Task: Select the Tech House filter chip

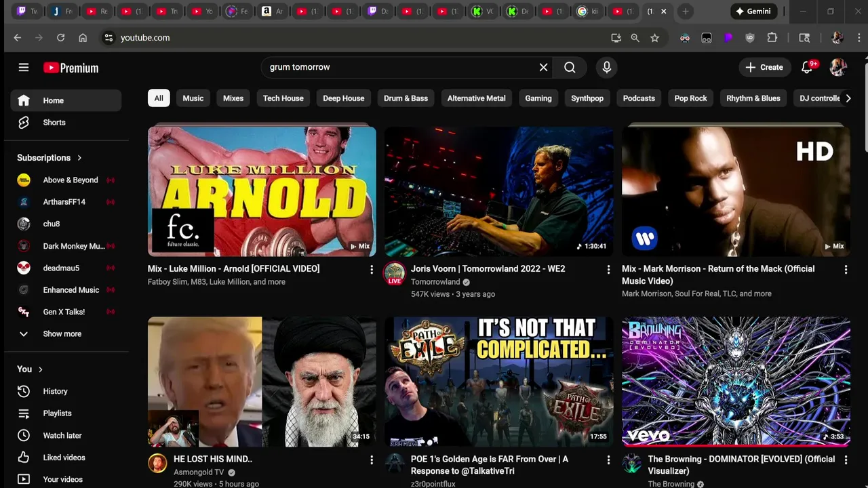Action: click(283, 98)
